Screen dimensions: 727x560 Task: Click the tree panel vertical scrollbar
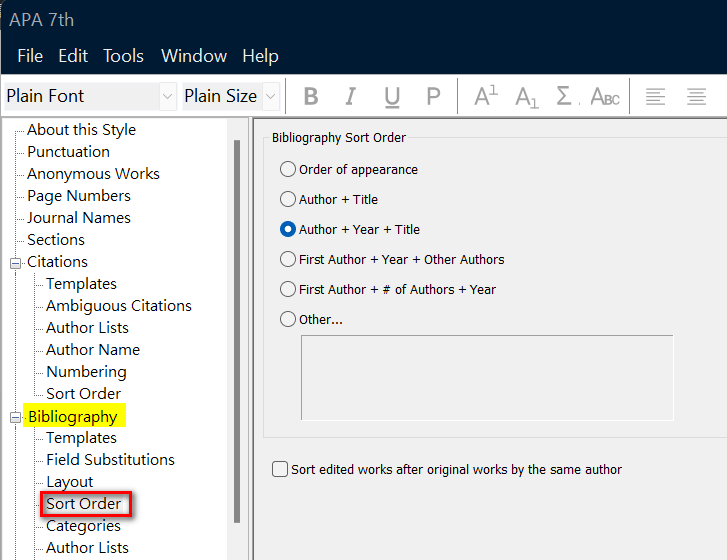coord(237,331)
